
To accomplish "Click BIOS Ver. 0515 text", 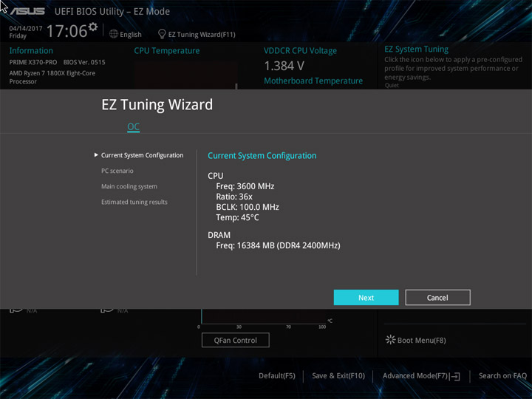I will [x=84, y=62].
